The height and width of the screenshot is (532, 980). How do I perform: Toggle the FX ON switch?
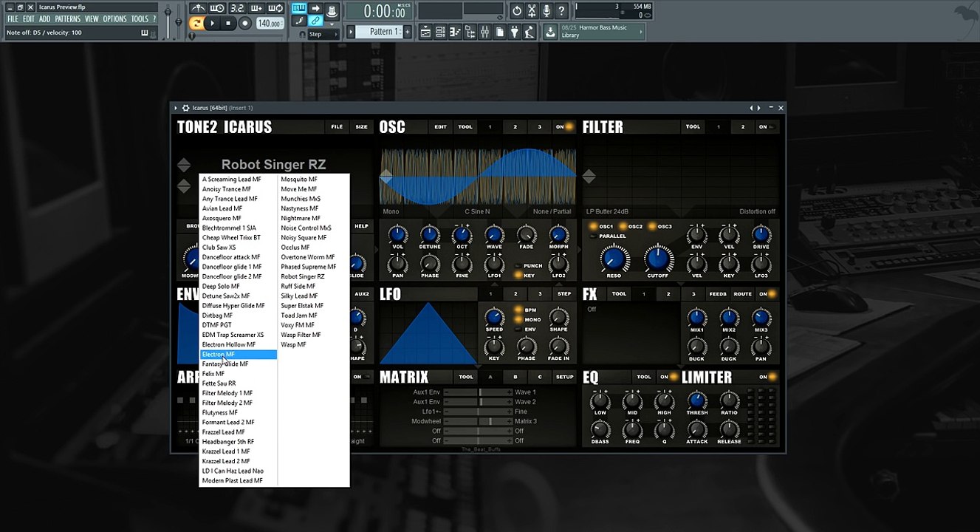(x=767, y=294)
